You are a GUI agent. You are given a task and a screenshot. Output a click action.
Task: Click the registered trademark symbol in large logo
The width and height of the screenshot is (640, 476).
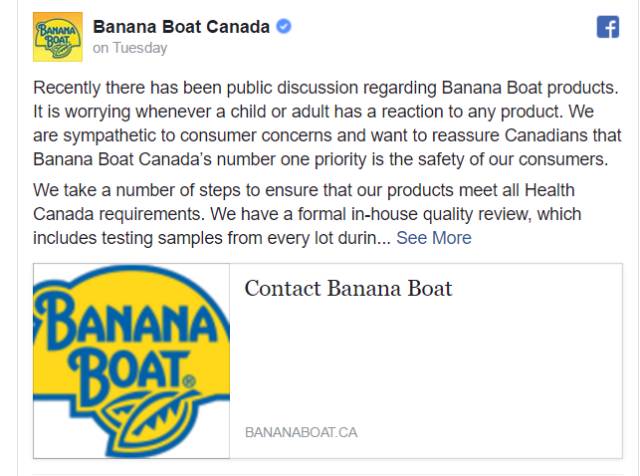pos(189,382)
